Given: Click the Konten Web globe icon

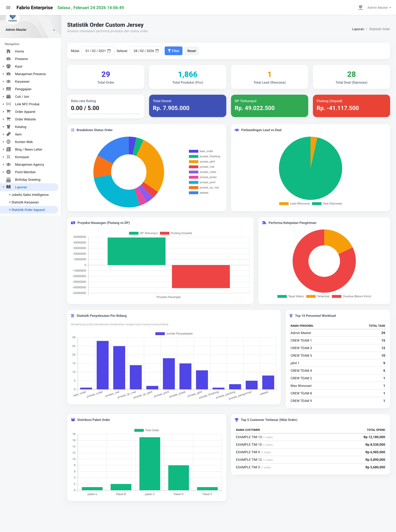Looking at the screenshot, I should click(x=8, y=142).
